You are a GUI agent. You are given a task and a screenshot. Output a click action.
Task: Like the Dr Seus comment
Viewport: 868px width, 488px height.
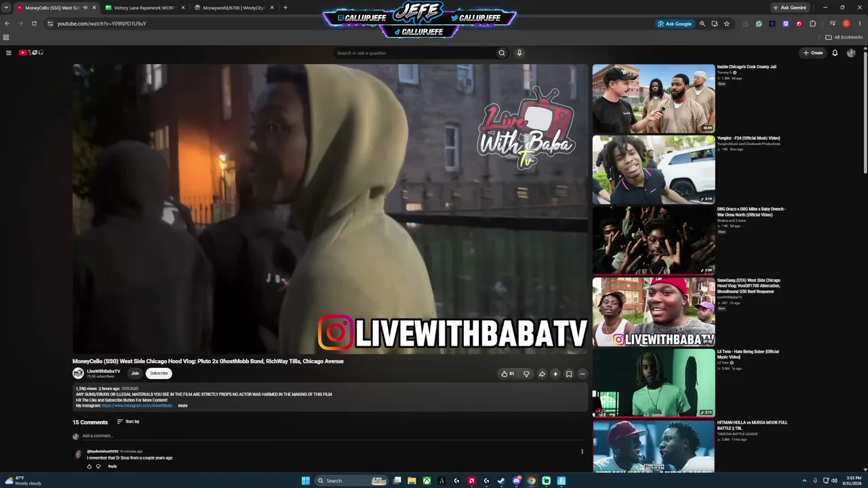coord(89,466)
